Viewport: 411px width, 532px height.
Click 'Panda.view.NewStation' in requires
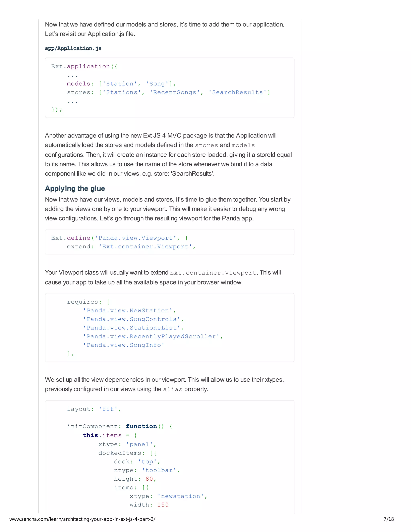tap(128, 311)
